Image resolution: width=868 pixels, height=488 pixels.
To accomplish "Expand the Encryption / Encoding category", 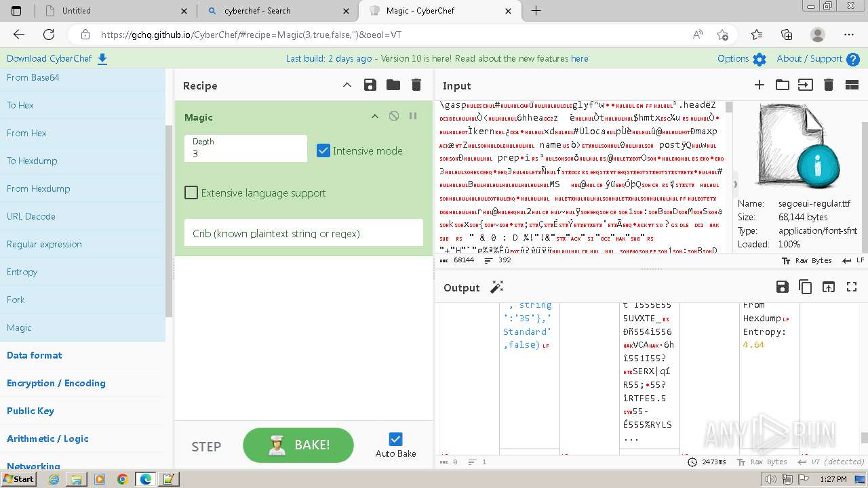I will tap(56, 383).
